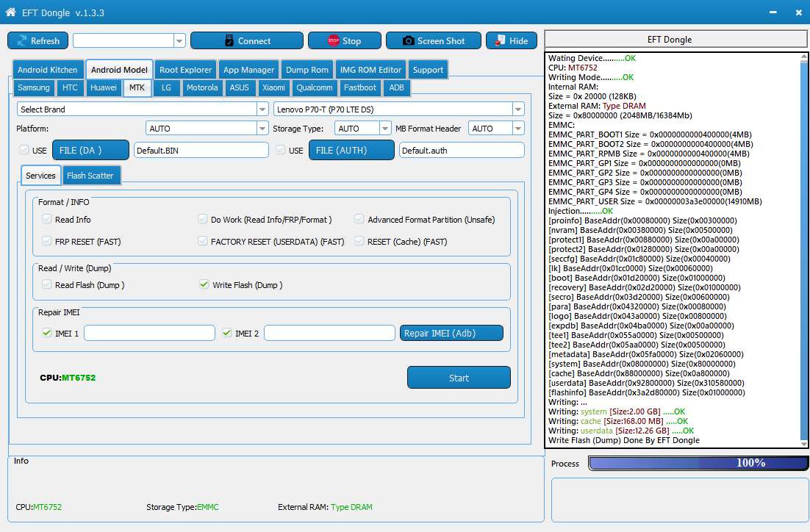Select the Samsung brand tab
The width and height of the screenshot is (810, 532).
(x=34, y=87)
